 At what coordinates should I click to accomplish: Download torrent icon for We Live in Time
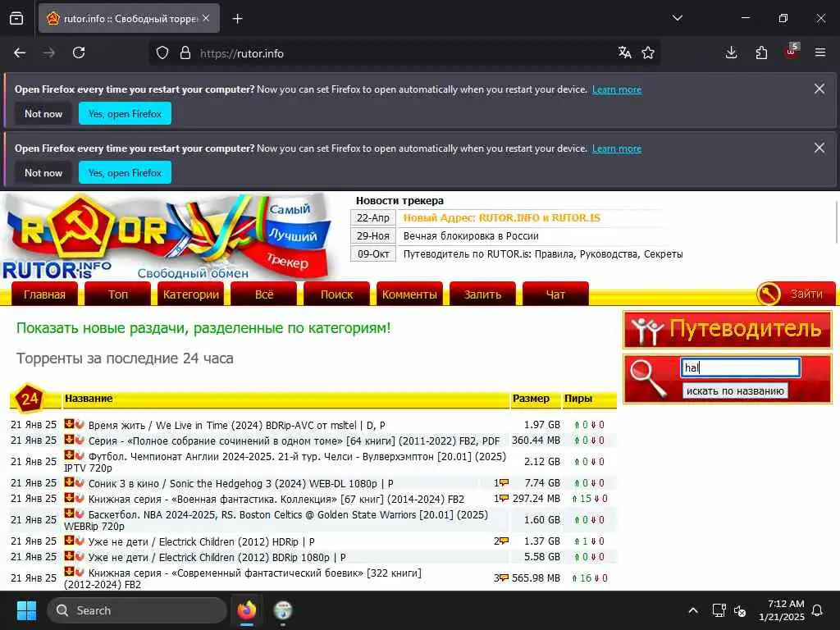point(69,424)
